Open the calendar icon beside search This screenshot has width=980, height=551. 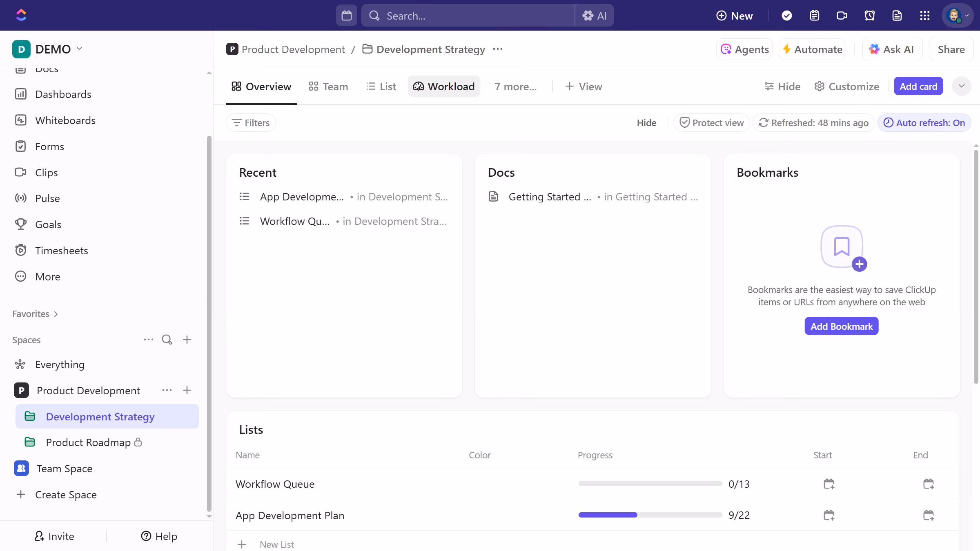346,16
